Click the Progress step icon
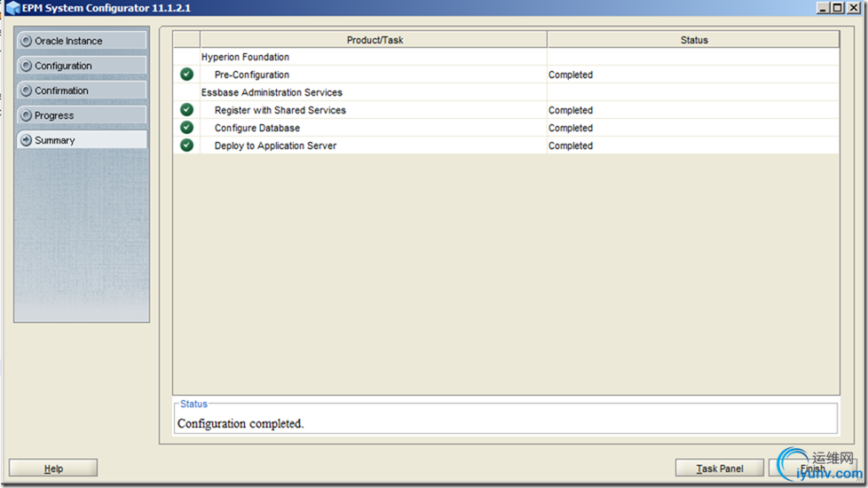The width and height of the screenshot is (868, 488). [26, 115]
